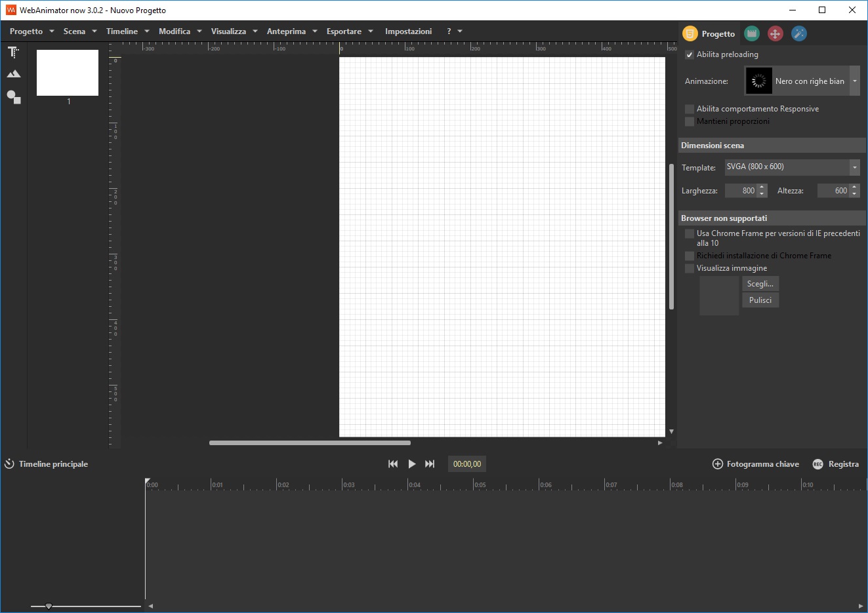Skip to end of the timeline
The height and width of the screenshot is (613, 868).
pos(430,464)
